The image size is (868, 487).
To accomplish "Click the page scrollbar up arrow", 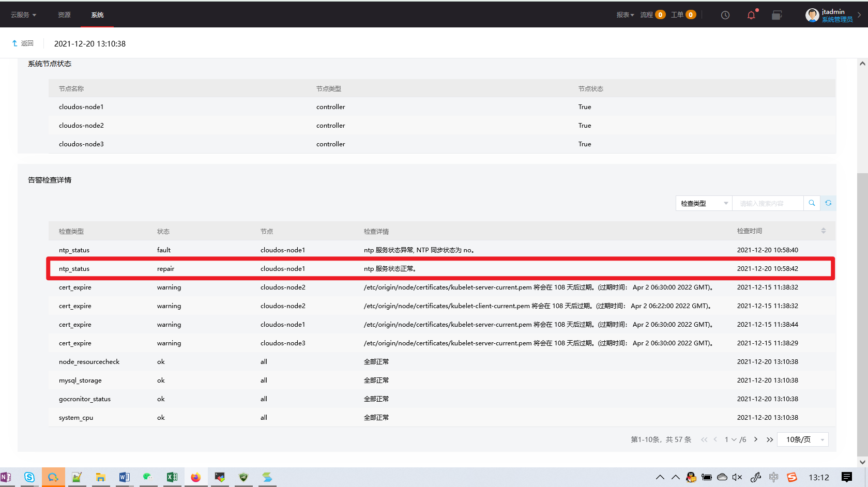I will pos(862,64).
